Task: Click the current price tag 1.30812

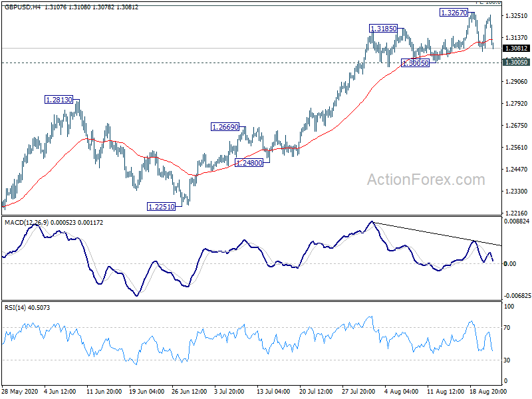Action: pos(516,48)
